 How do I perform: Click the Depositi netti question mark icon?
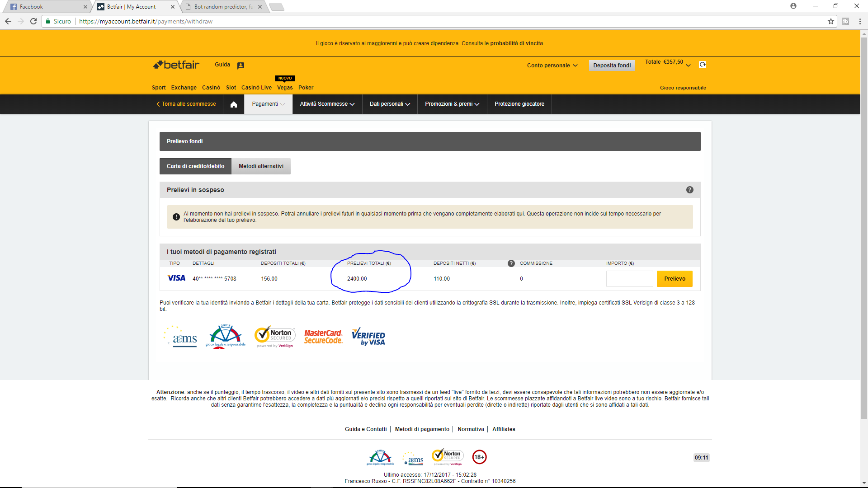point(511,263)
